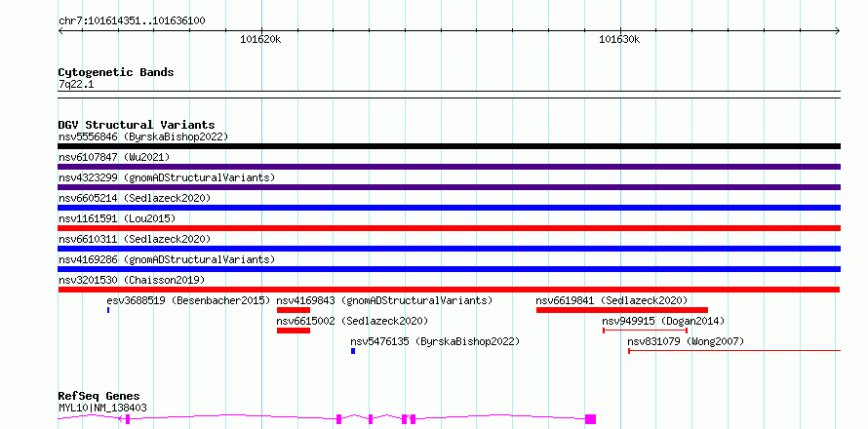
Task: Click the small blue esv3688519 variant mark
Action: [x=108, y=310]
